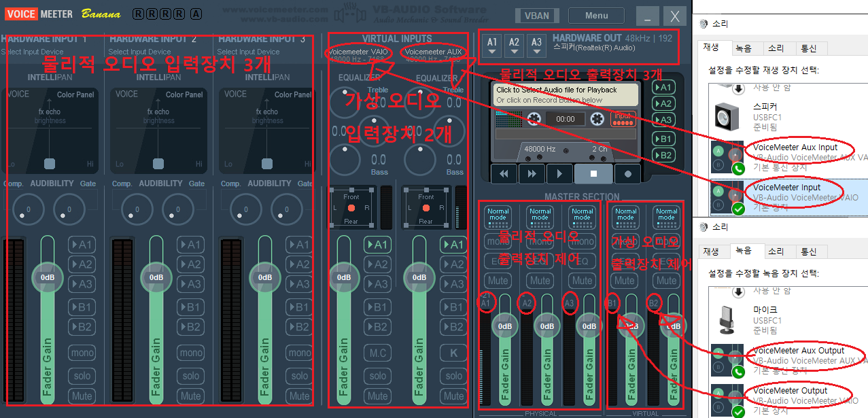Start cassette playback with the play button

click(x=559, y=174)
